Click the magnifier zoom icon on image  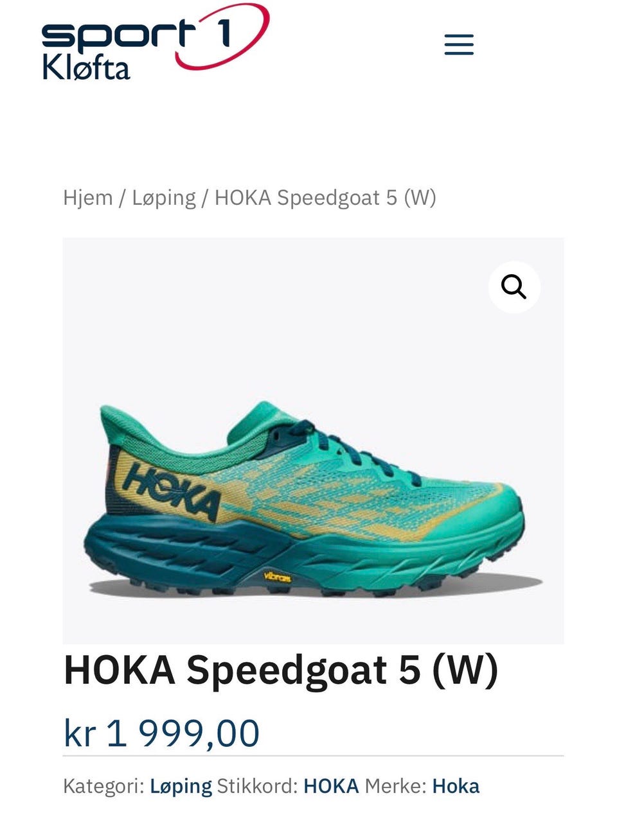[514, 286]
